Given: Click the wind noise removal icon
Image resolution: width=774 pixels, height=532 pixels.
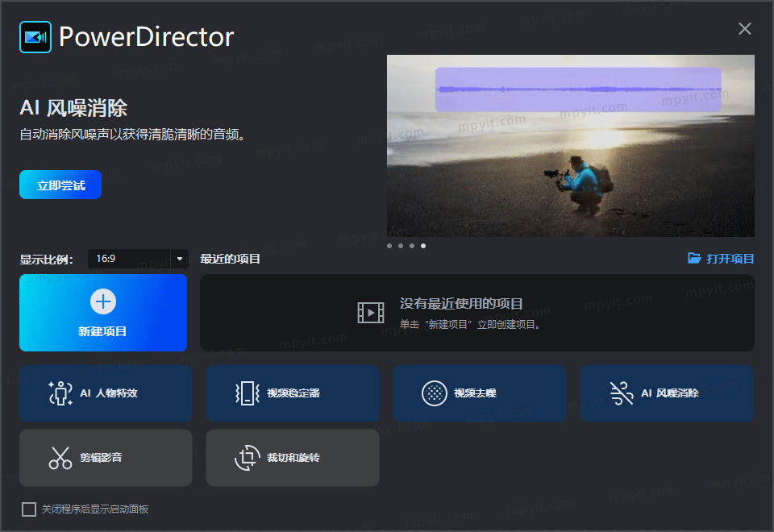Looking at the screenshot, I should point(622,393).
